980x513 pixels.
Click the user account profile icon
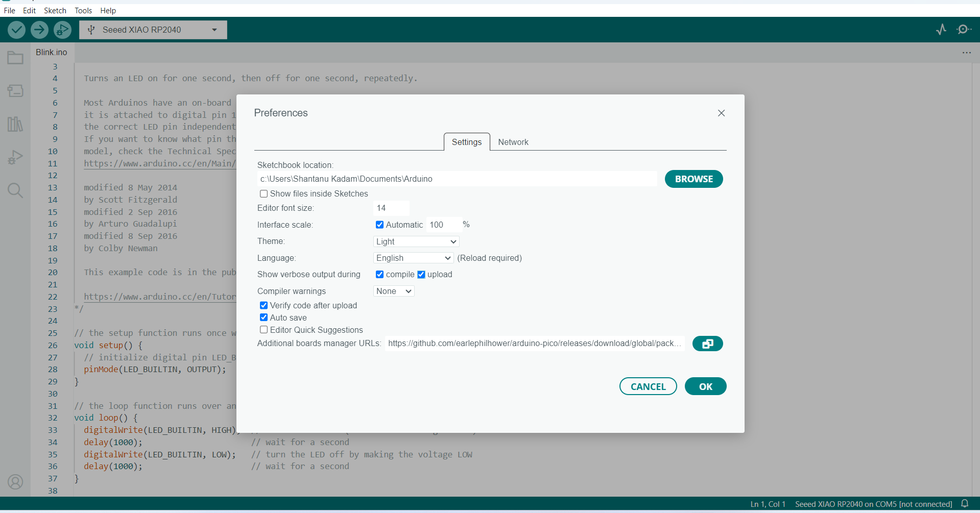coord(15,482)
